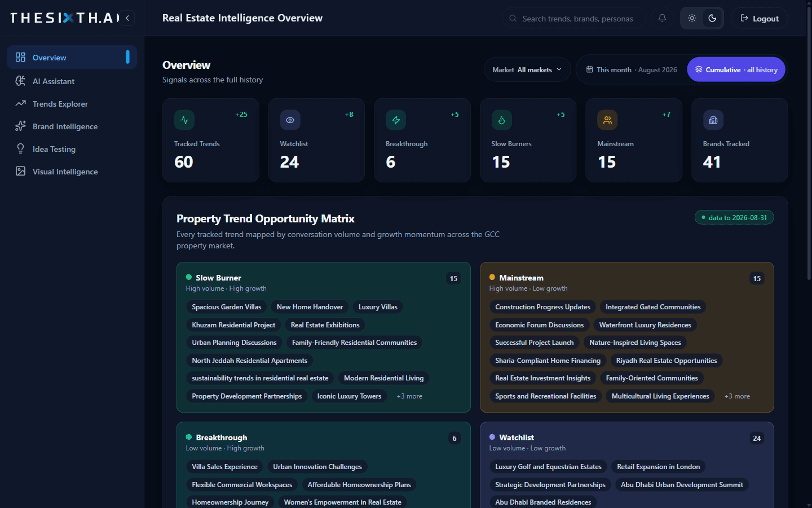
Task: Open Modern Residential Living chip
Action: pos(383,378)
